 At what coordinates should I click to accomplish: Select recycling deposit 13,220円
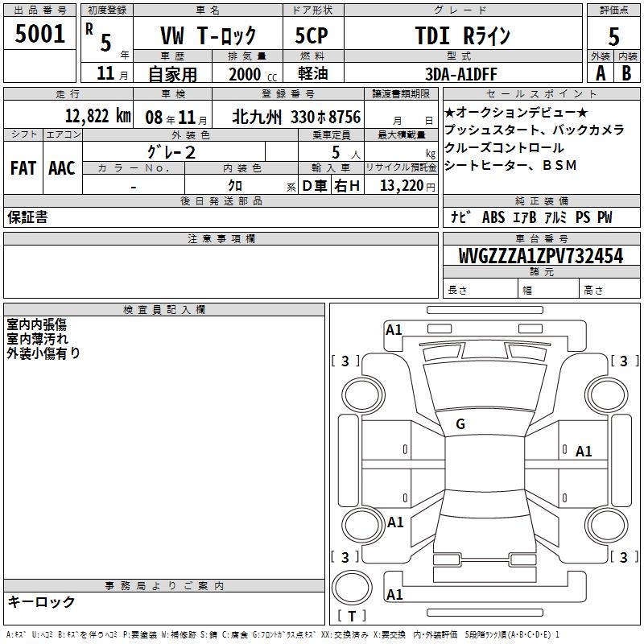point(407,186)
